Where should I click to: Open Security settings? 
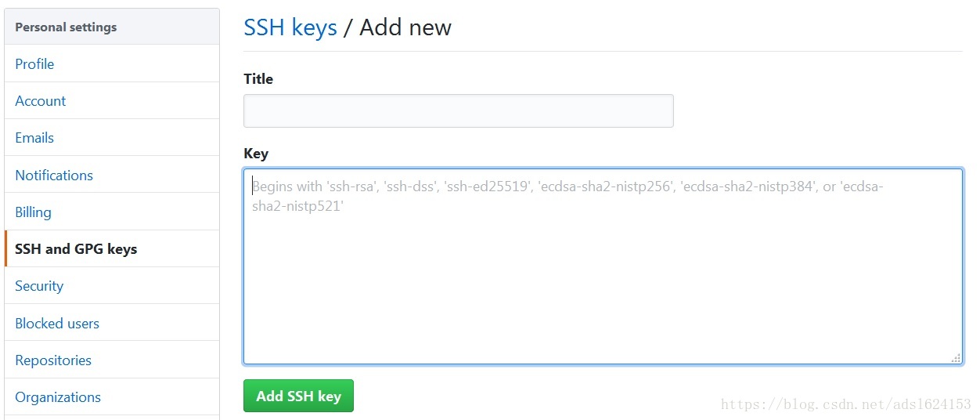coord(39,286)
